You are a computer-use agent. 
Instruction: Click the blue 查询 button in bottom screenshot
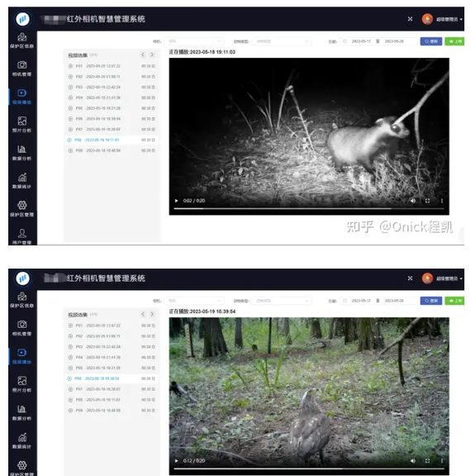click(x=431, y=301)
